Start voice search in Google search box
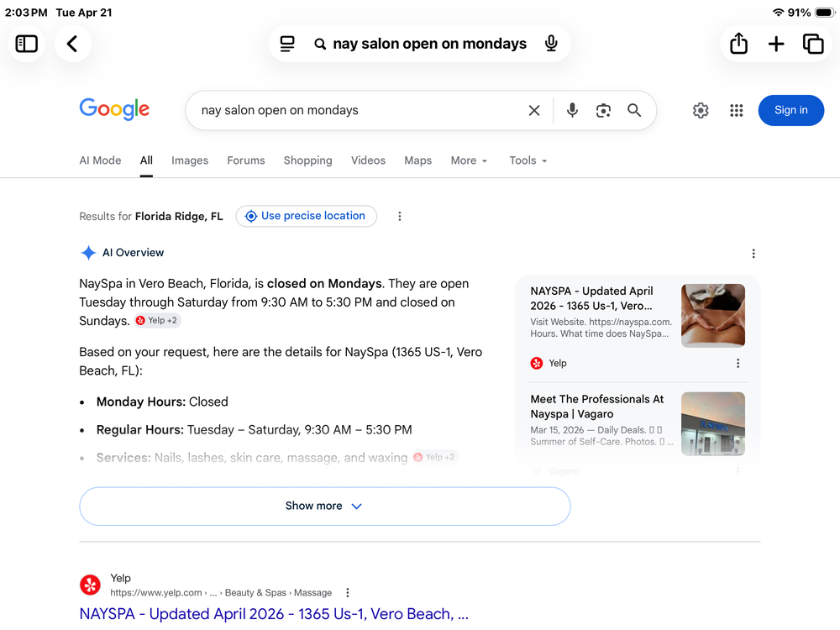This screenshot has height=630, width=840. point(572,110)
